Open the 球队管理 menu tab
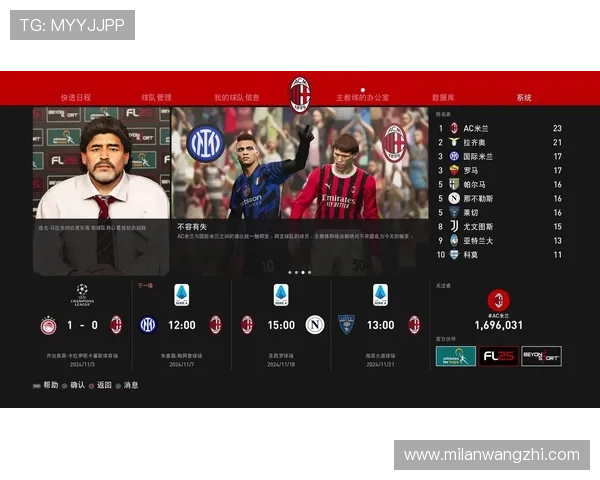 click(157, 98)
